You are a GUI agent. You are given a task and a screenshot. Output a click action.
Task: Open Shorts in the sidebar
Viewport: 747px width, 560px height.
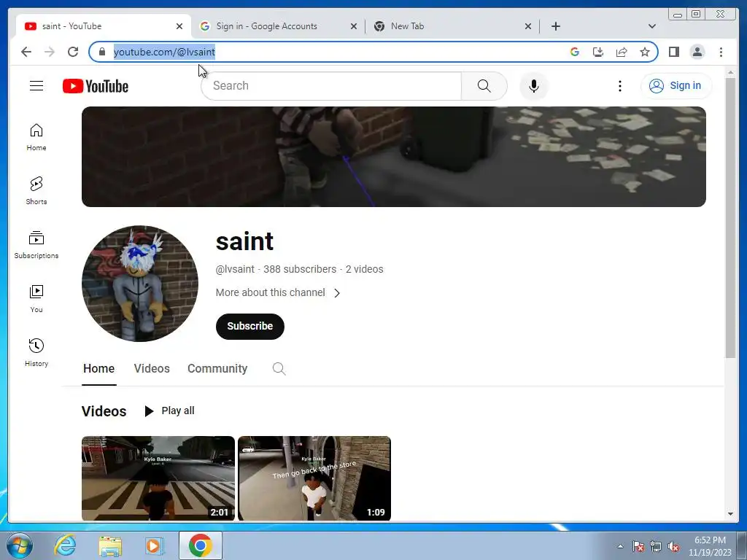36,191
